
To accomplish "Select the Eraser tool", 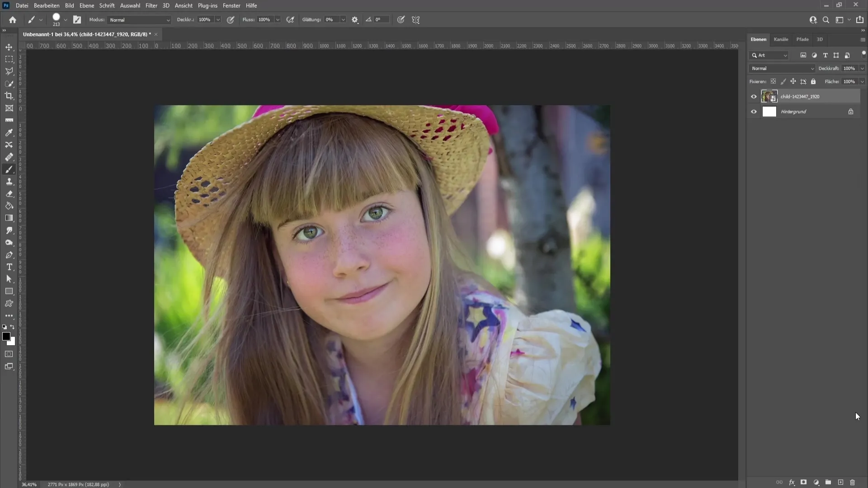I will (x=9, y=194).
